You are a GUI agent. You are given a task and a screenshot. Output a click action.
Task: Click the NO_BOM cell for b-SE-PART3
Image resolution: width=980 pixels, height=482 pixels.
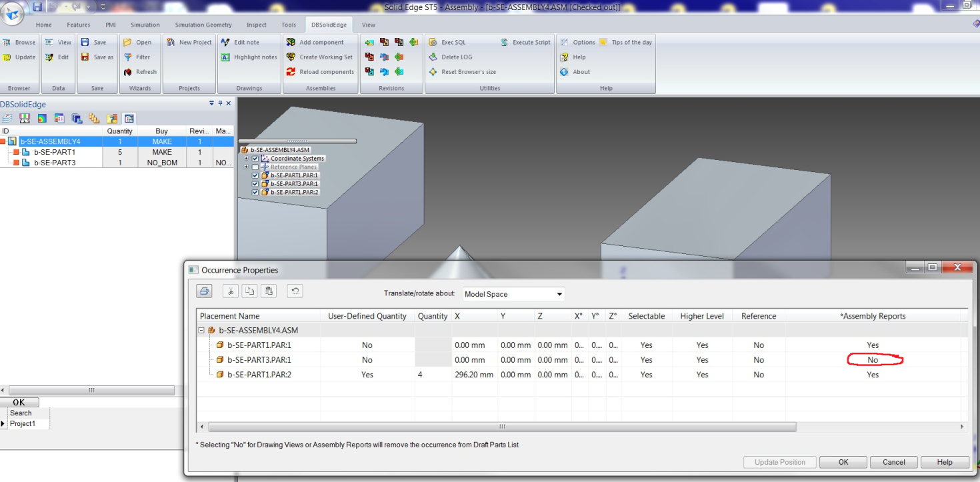tap(162, 163)
